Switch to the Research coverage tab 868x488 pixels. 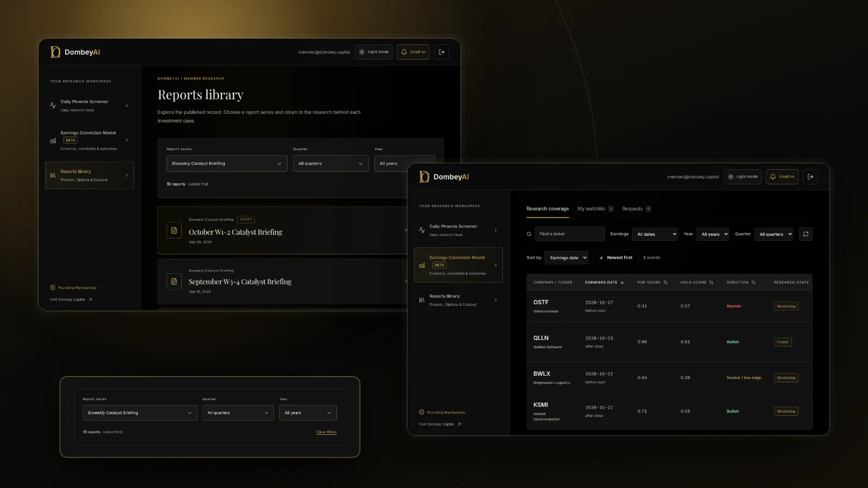pos(547,209)
